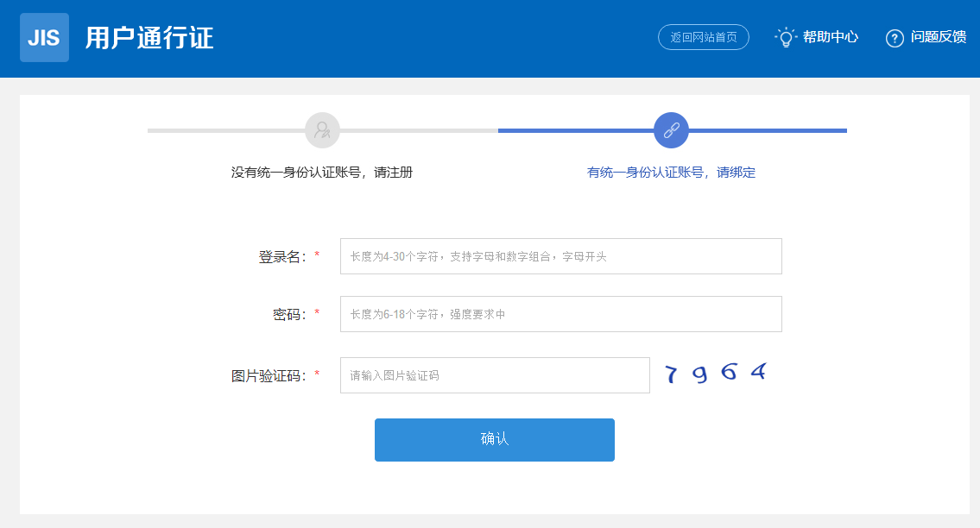Click the 图片验证码 captcha input field
Image resolution: width=980 pixels, height=528 pixels.
494,374
